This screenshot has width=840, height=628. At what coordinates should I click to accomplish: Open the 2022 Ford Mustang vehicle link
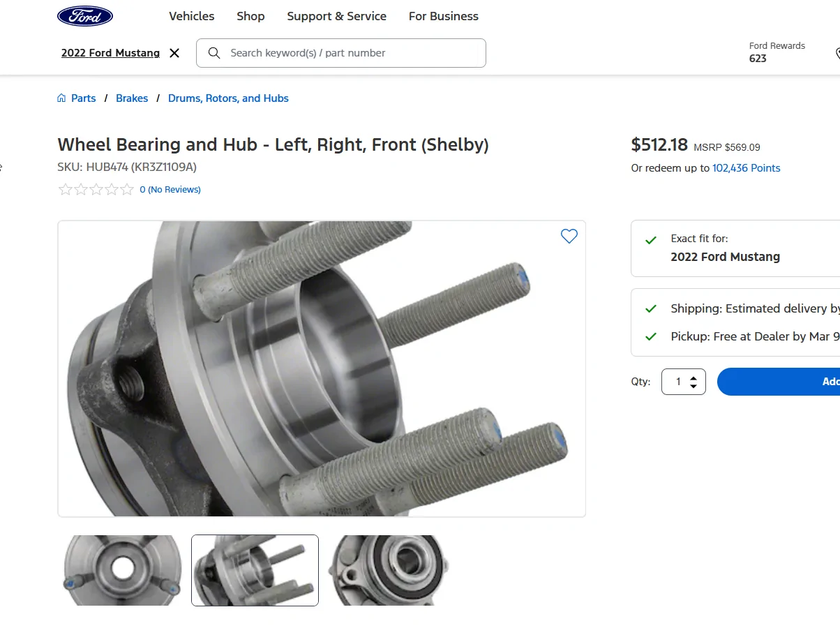coord(110,53)
